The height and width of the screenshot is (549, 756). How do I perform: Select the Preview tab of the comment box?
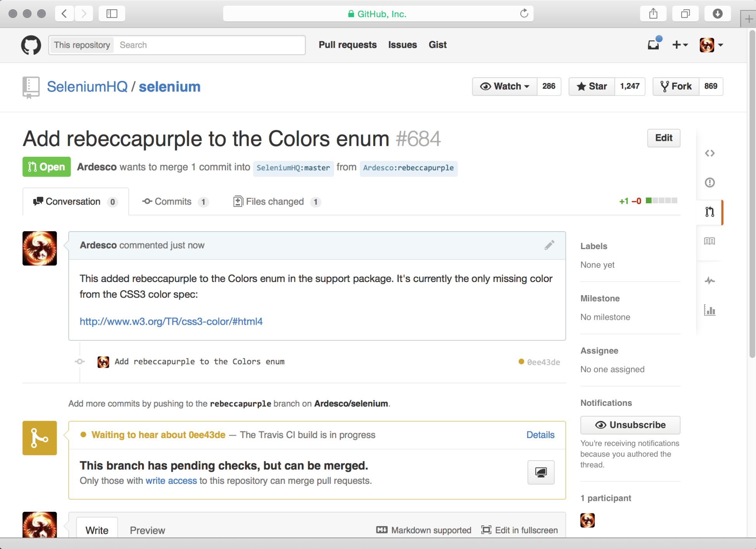click(147, 530)
